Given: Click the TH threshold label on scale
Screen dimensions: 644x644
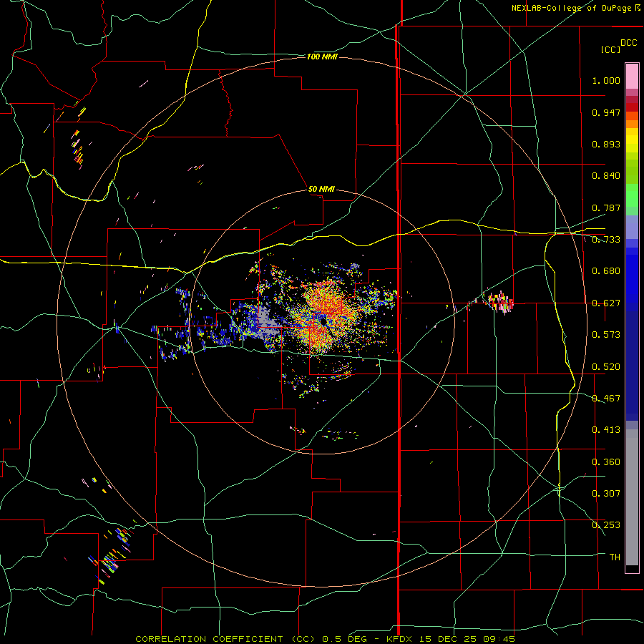Looking at the screenshot, I should click(615, 557).
